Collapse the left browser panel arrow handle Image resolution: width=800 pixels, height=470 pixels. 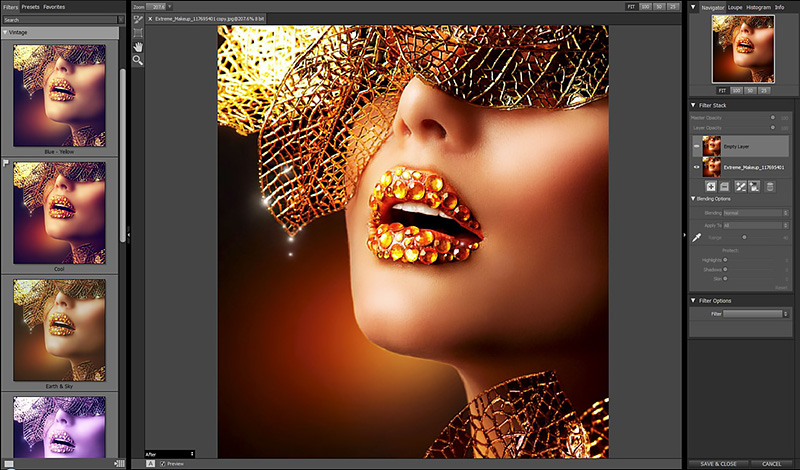tap(129, 235)
